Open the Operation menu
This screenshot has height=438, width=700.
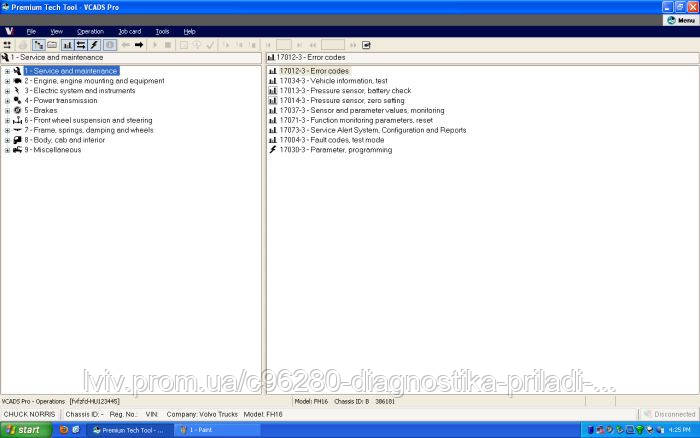[90, 31]
